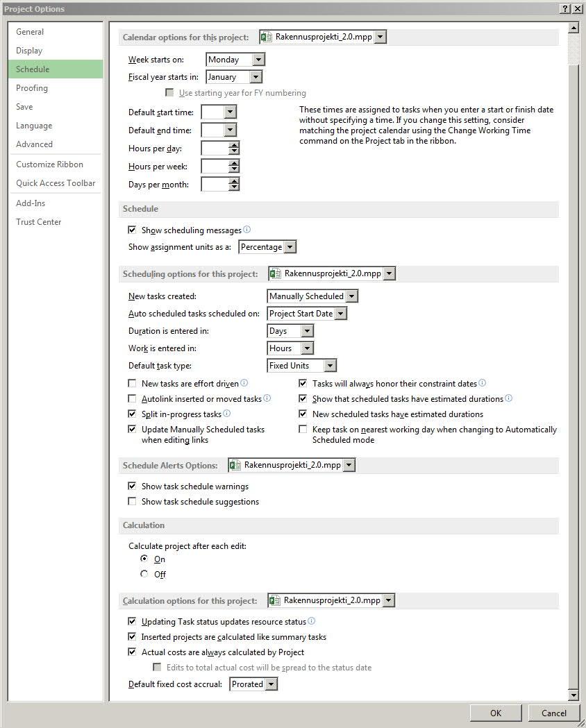Click the project file icon in Schedule Alerts Options dropdown
This screenshot has height=728, width=586.
coord(235,465)
